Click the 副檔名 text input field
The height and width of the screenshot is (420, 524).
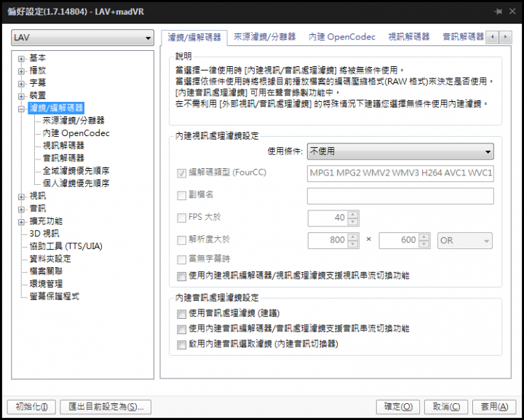(400, 196)
